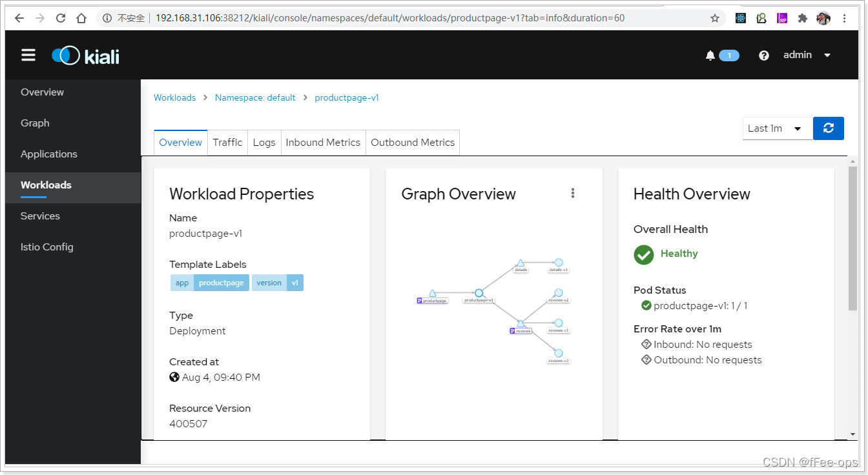This screenshot has height=475, width=868.
Task: Click the browser profile avatar
Action: [x=823, y=18]
